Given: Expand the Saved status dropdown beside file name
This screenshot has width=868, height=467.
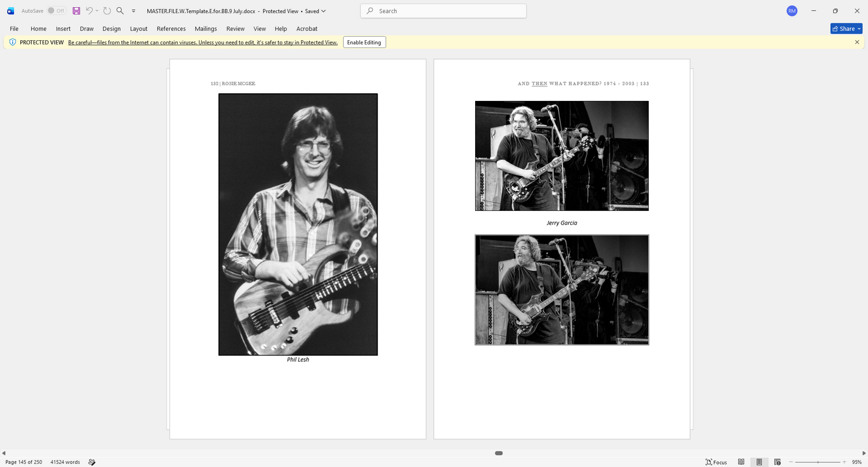Looking at the screenshot, I should point(324,11).
